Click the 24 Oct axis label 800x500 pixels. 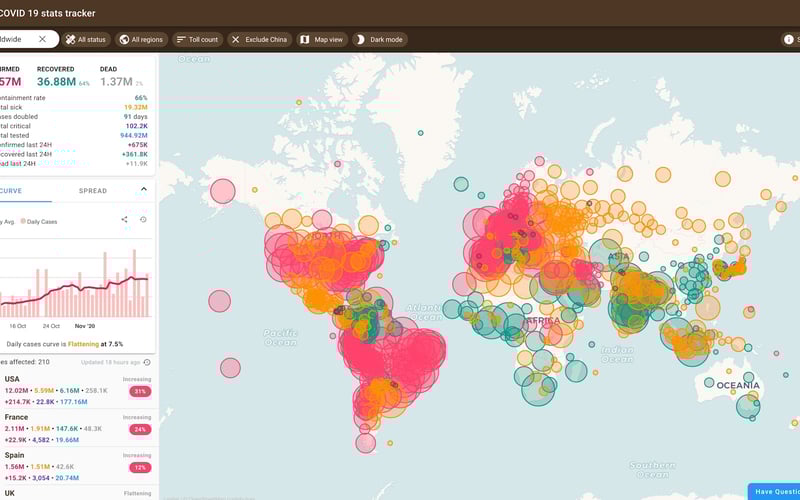point(51,326)
